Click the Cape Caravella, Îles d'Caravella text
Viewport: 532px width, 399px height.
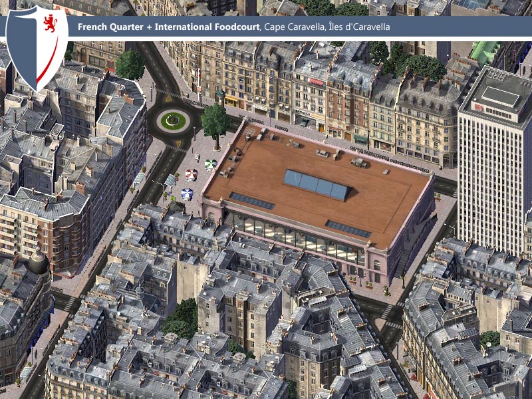coord(327,27)
